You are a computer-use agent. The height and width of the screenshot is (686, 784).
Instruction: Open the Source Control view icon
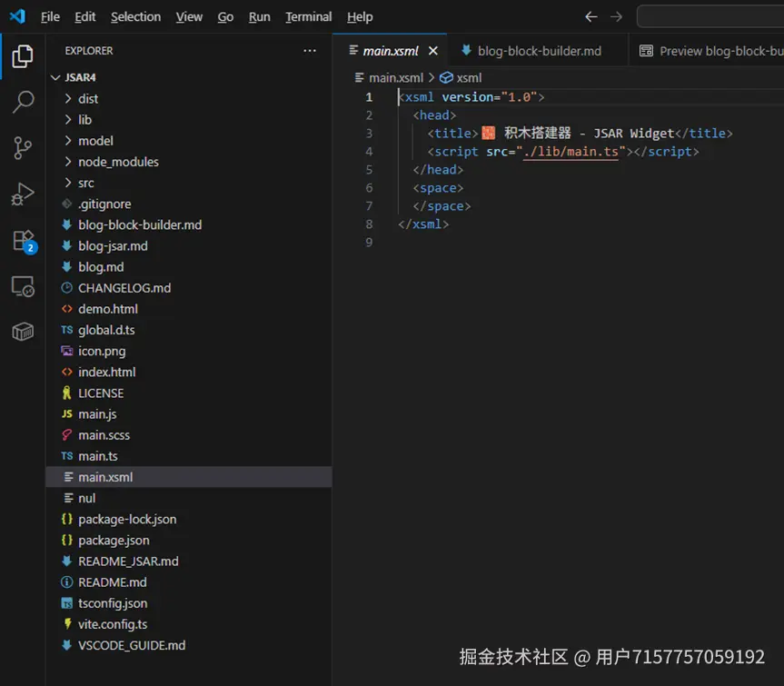[x=23, y=148]
